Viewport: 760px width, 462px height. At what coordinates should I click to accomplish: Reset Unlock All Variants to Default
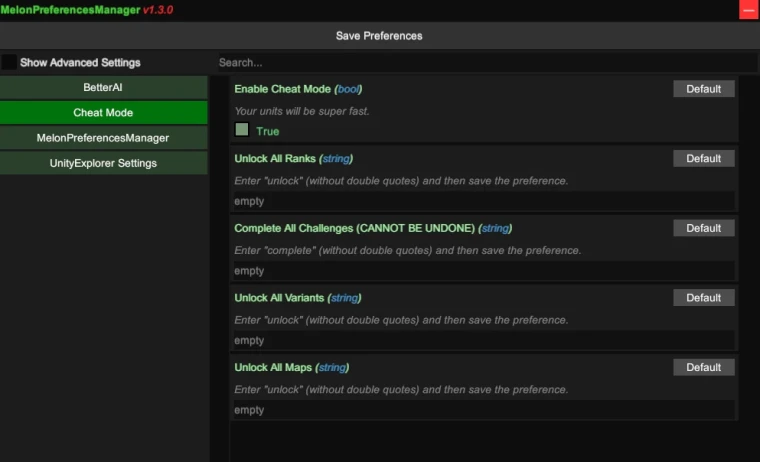pyautogui.click(x=703, y=297)
